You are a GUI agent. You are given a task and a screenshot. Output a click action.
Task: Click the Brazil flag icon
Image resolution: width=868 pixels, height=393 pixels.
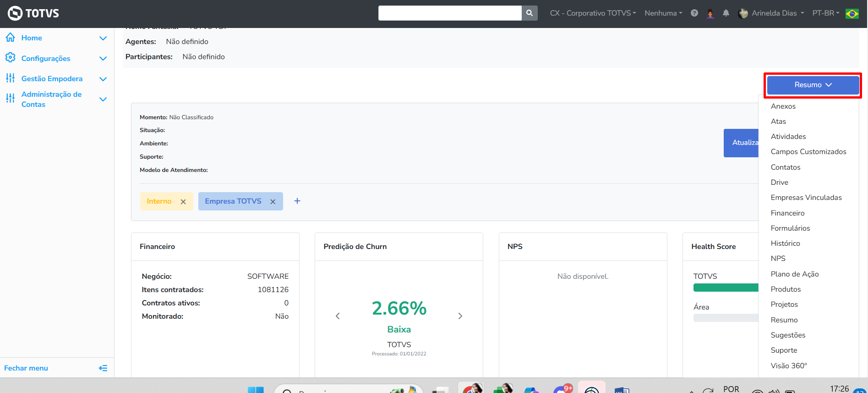[x=852, y=13]
